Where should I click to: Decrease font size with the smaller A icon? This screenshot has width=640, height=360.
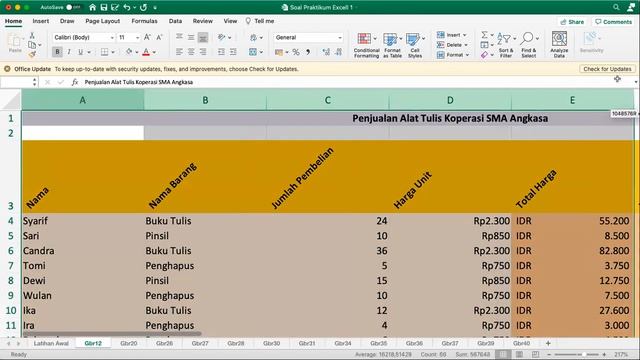click(x=160, y=37)
